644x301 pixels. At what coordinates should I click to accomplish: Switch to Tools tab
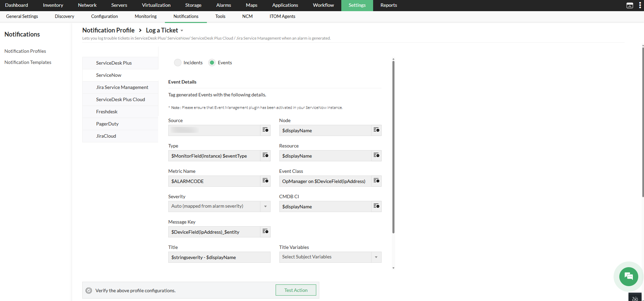click(x=220, y=17)
